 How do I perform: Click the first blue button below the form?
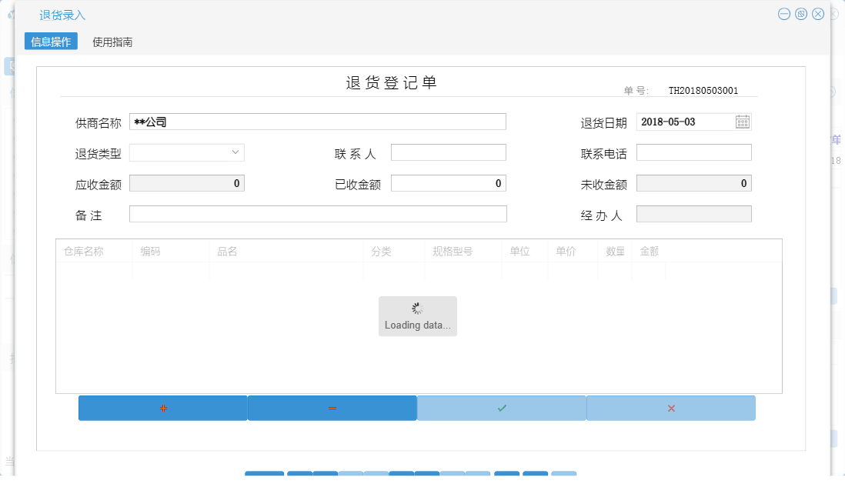pos(265,476)
